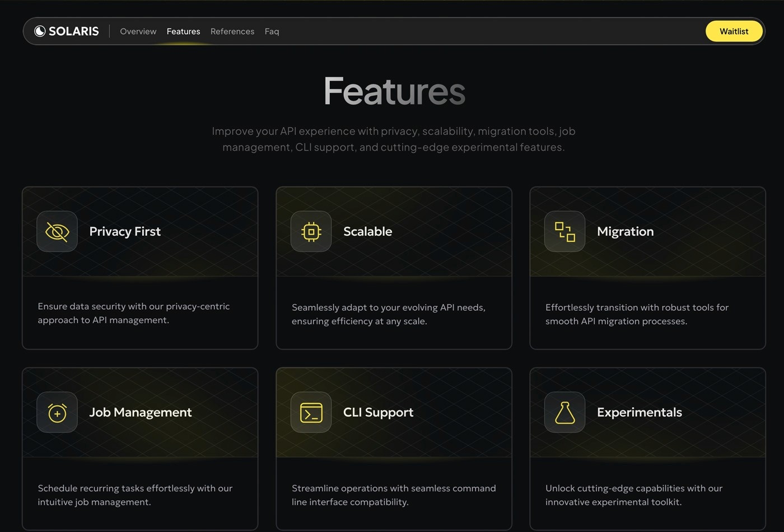The height and width of the screenshot is (532, 784).
Task: Click "Schedule recurring tasks effortlessly" description
Action: pos(134,495)
